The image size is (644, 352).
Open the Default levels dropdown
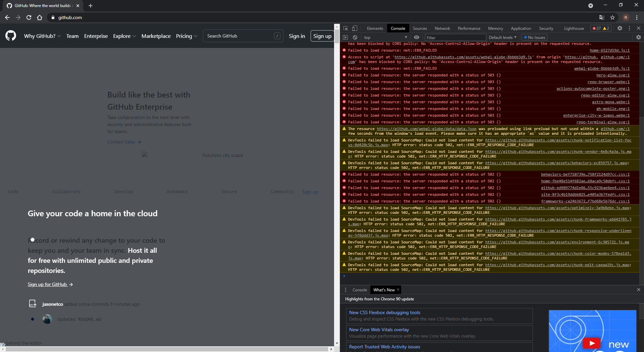[502, 38]
